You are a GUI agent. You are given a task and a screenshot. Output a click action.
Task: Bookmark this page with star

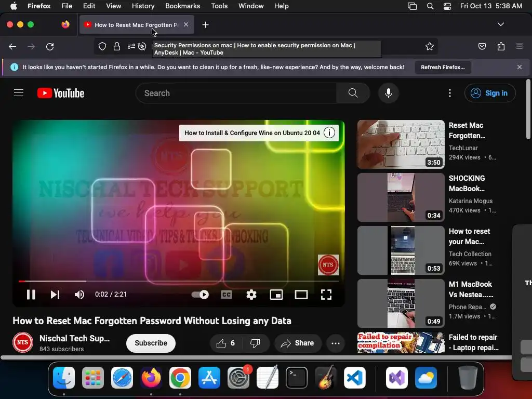430,46
